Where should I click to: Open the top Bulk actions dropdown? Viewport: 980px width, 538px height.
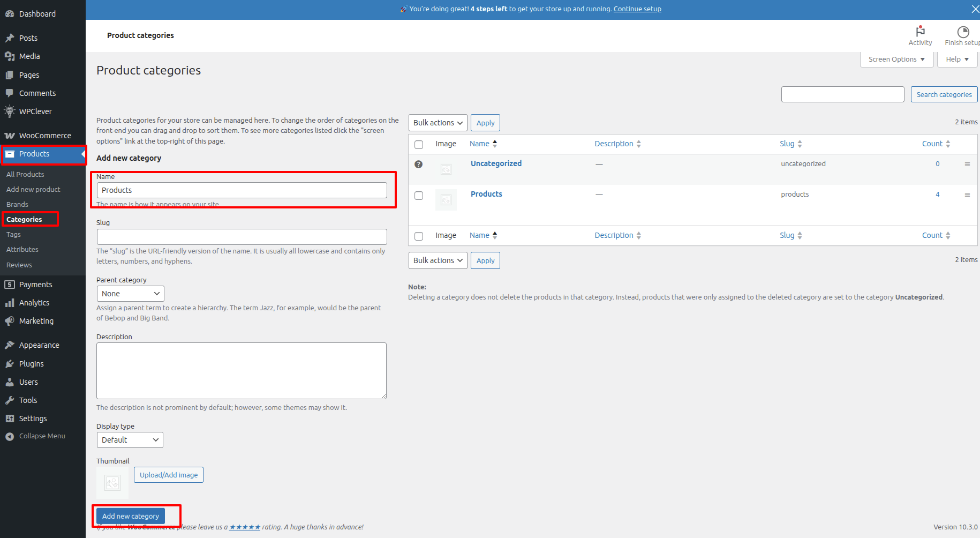(438, 123)
